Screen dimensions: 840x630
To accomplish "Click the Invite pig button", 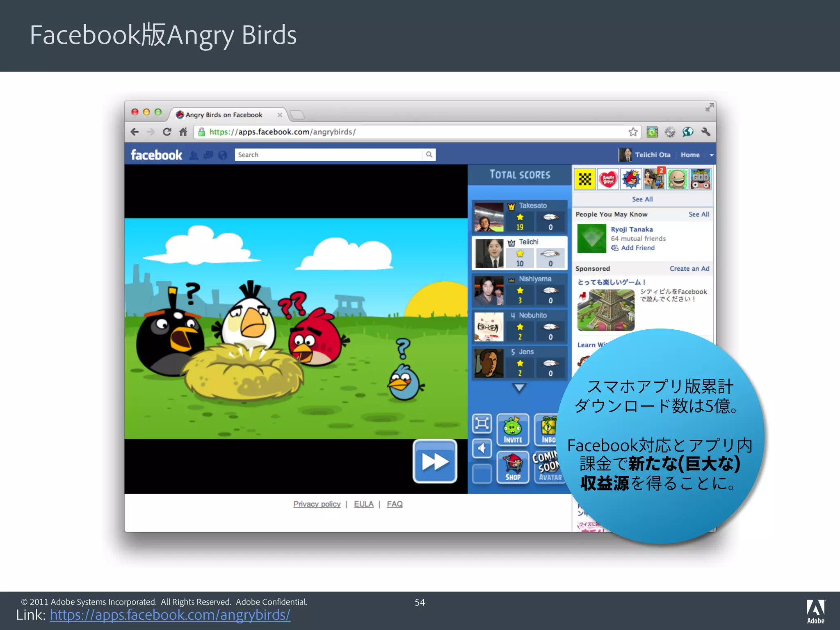I will pos(513,430).
